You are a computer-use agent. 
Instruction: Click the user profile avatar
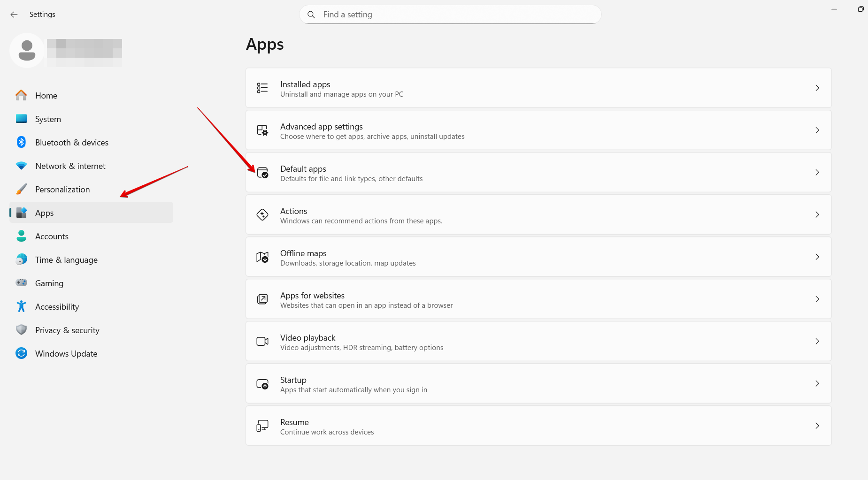click(27, 50)
